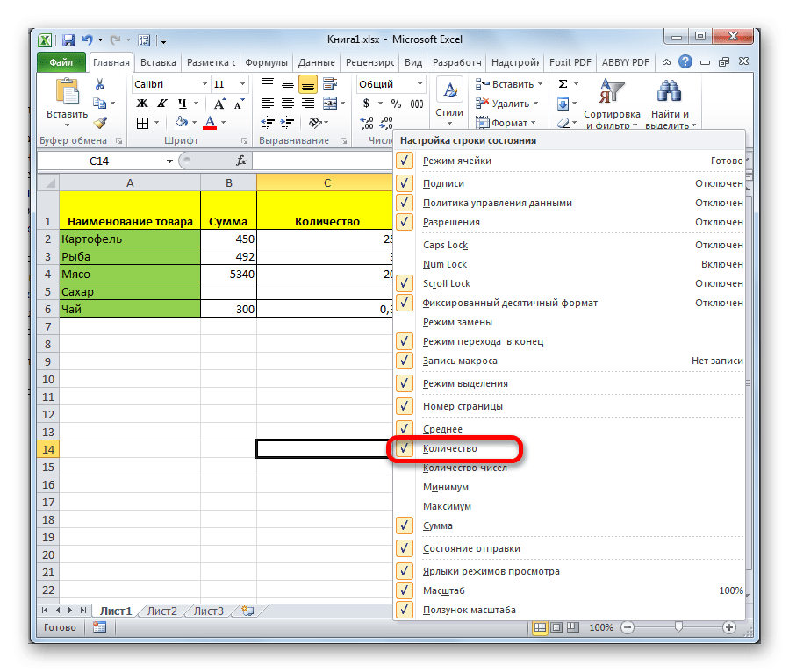Screen dimensions: 789x672
Task: Switch to the Вид ribbon tab
Action: pyautogui.click(x=413, y=62)
